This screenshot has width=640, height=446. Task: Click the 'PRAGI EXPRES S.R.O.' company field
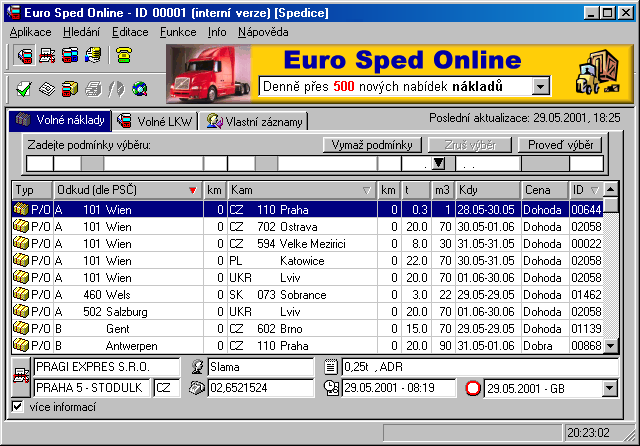point(107,367)
